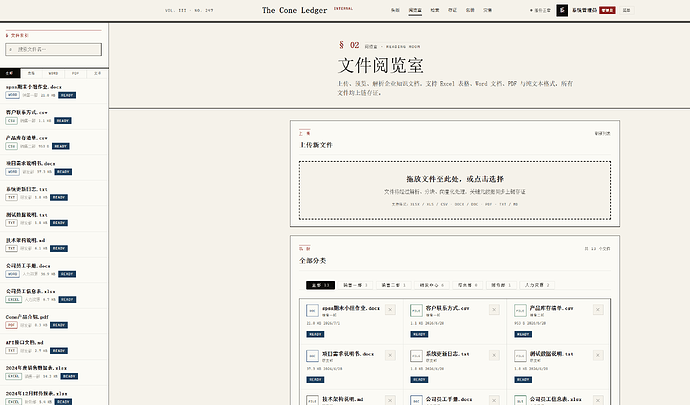690x405 pixels.
Task: Click the 系统更新日志.txt card title
Action: (x=448, y=353)
